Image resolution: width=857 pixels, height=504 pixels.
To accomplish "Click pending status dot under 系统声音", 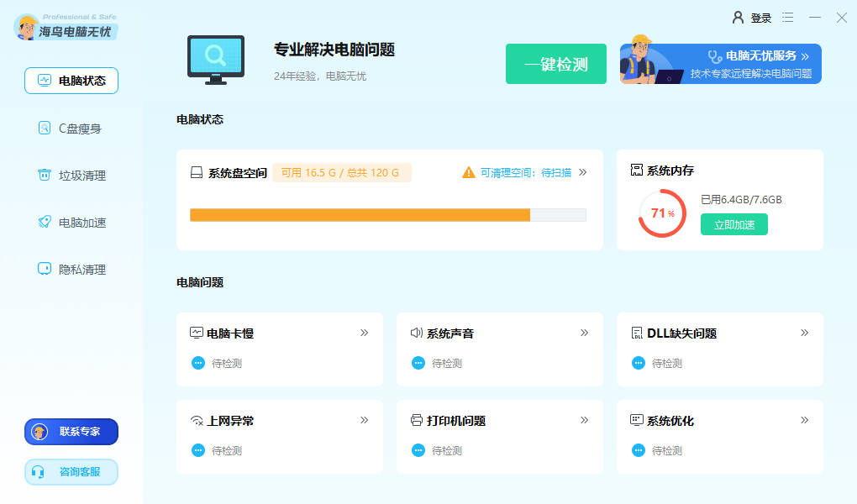I will point(418,363).
